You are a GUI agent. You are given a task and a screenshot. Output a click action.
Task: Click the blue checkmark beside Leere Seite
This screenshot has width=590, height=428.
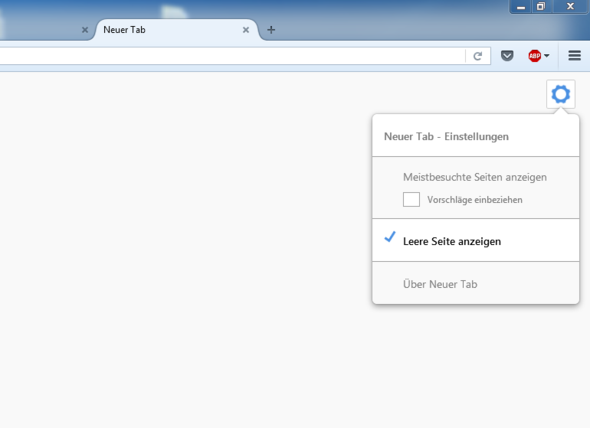click(390, 237)
